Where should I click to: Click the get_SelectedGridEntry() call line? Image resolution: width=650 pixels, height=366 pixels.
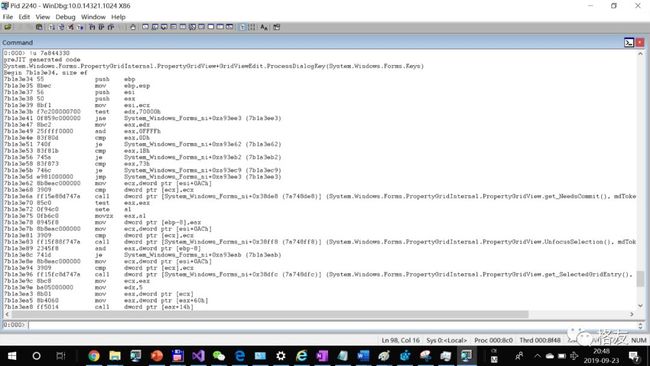point(318,274)
